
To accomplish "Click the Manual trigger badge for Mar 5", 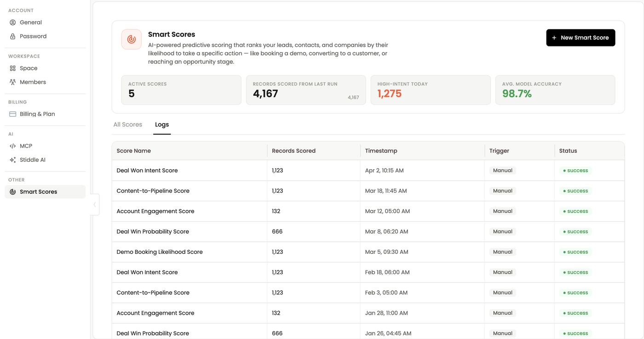I will coord(503,252).
